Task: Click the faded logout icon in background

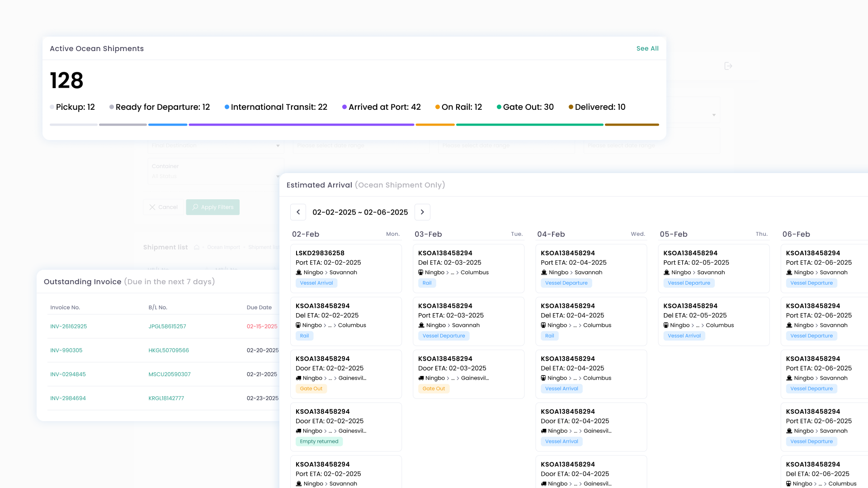Action: point(728,66)
